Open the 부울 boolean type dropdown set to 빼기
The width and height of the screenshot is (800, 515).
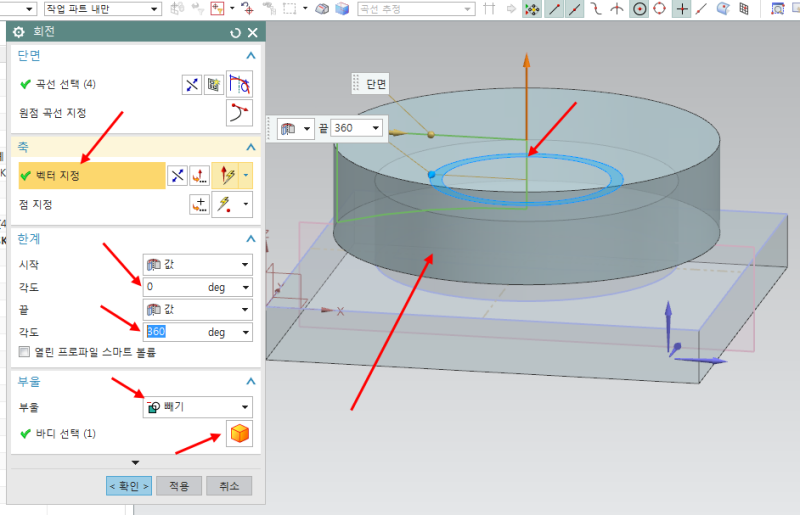click(x=197, y=407)
